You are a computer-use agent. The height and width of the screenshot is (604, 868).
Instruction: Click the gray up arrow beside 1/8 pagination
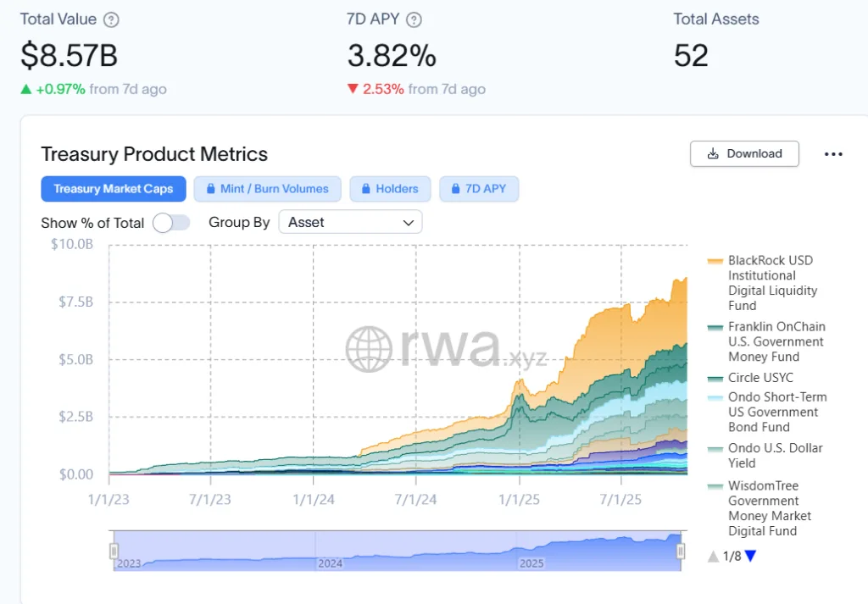pos(713,556)
